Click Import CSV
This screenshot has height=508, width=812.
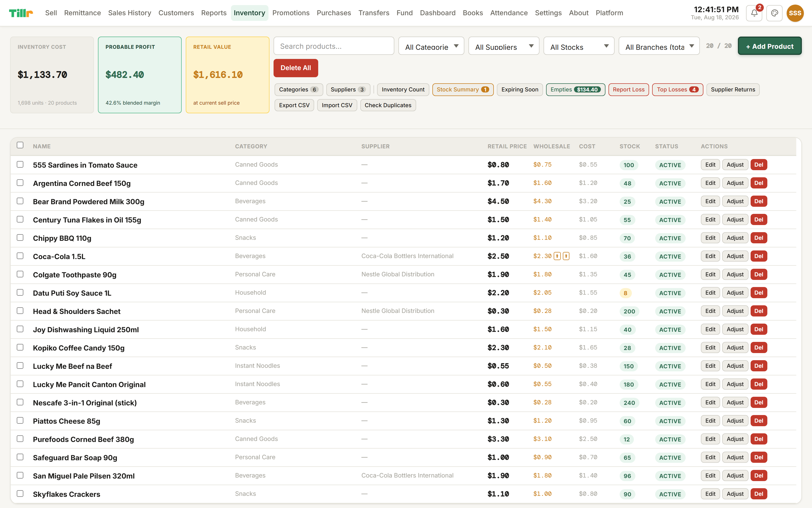(x=337, y=105)
